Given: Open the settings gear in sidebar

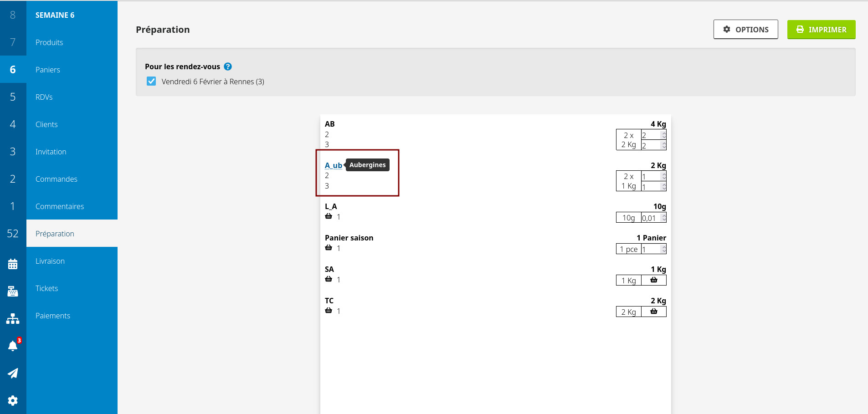Looking at the screenshot, I should [13, 400].
